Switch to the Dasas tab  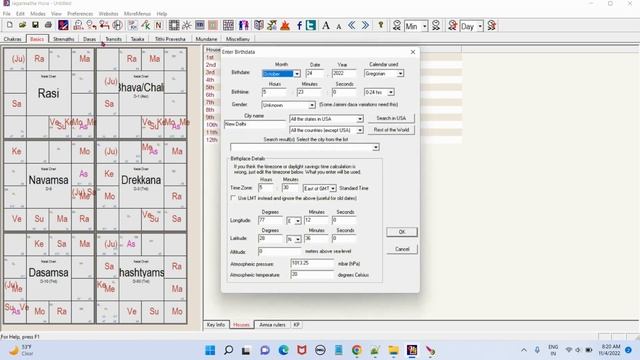coord(89,39)
